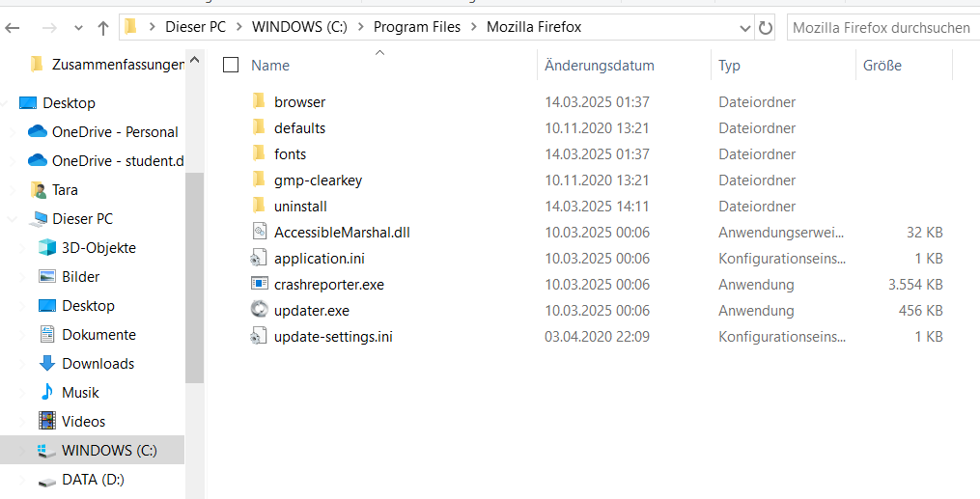Click the Up directory arrow button

(103, 28)
